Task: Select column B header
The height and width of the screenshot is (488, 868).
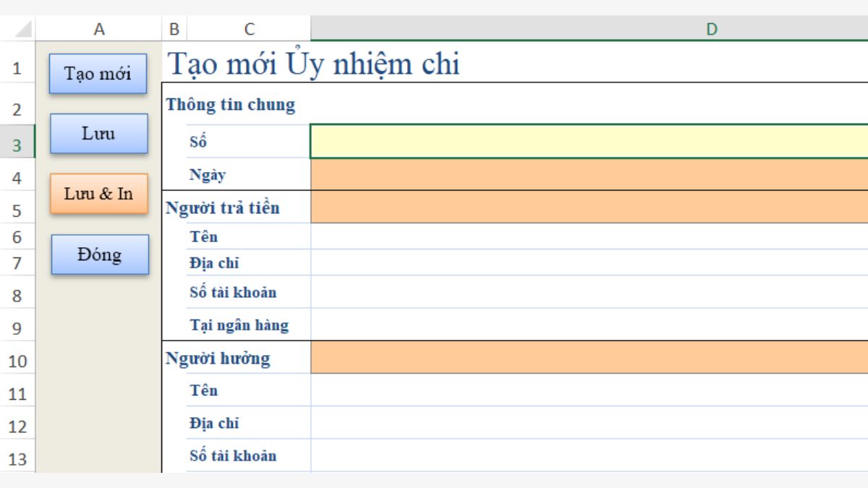Action: point(174,29)
